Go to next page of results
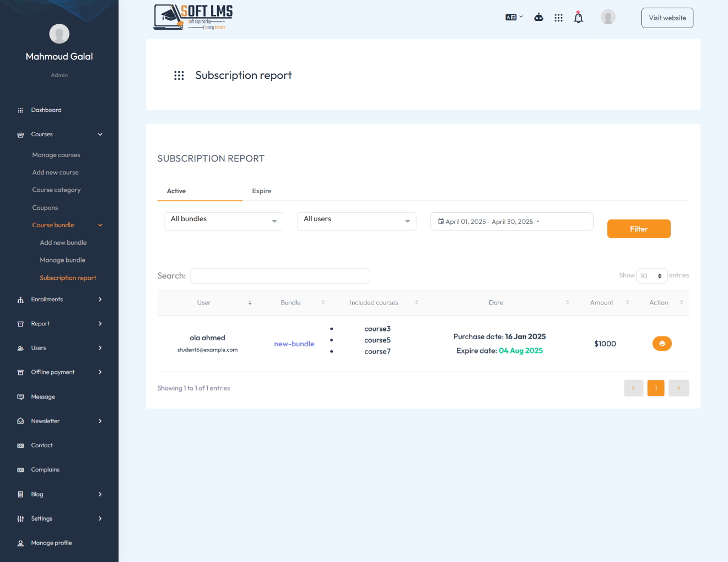This screenshot has width=728, height=562. click(x=679, y=388)
